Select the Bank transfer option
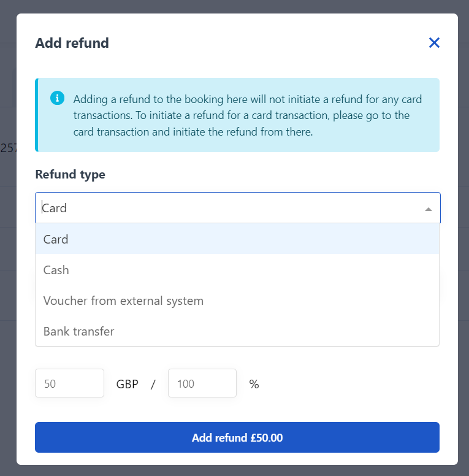Image resolution: width=469 pixels, height=476 pixels. 237,331
